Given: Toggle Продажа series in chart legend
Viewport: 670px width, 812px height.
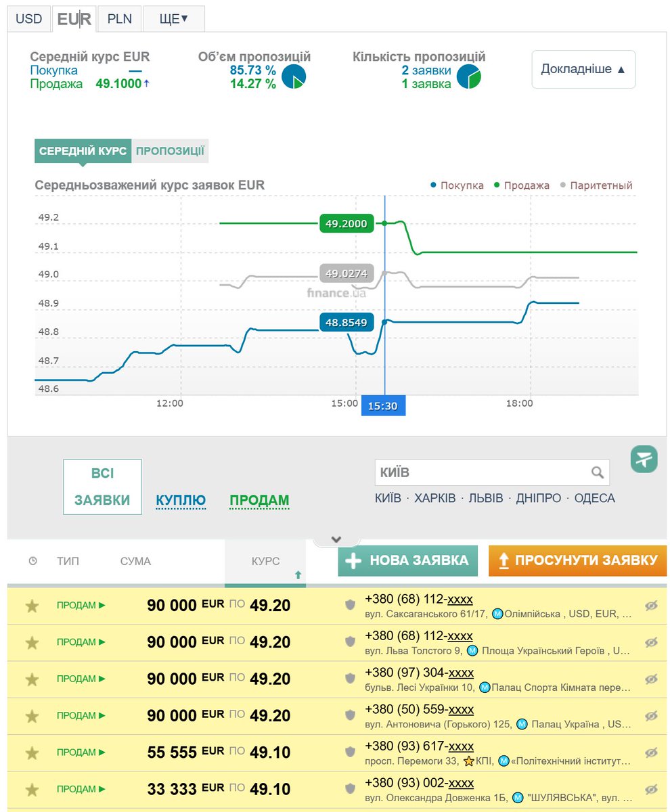Looking at the screenshot, I should (522, 185).
